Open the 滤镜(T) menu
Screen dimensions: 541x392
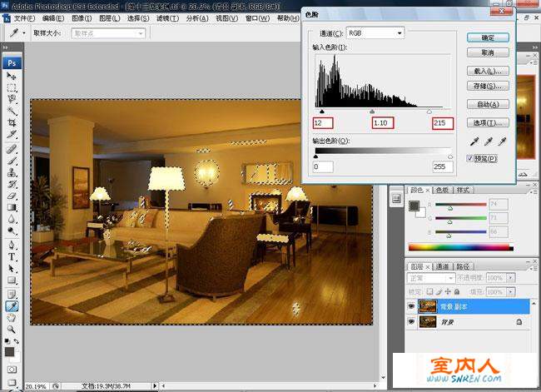coord(167,18)
